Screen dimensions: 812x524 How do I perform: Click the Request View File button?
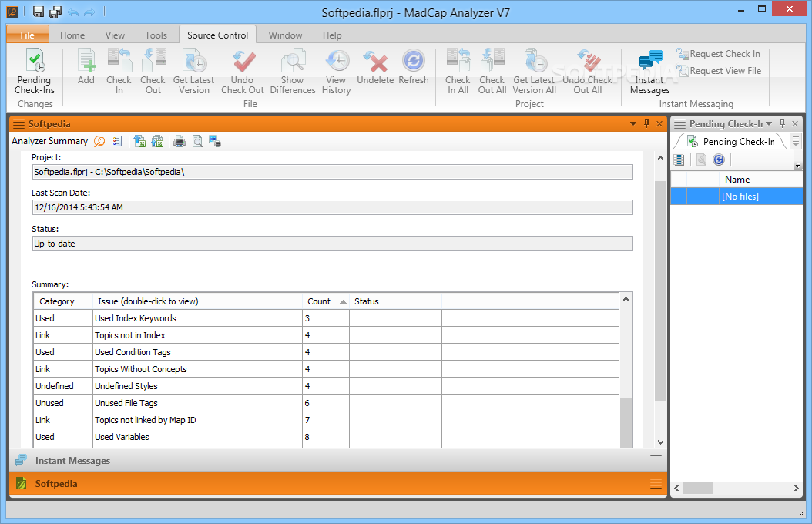pyautogui.click(x=720, y=70)
